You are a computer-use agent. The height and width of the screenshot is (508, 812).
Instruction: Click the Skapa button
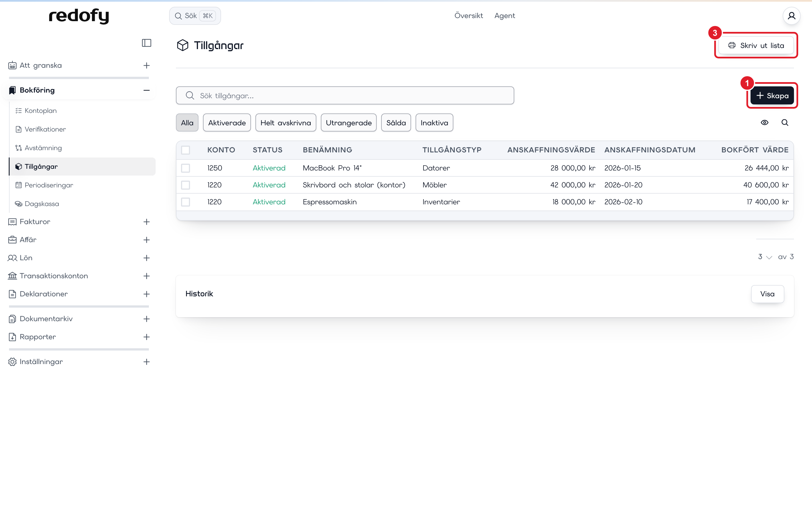tap(772, 95)
